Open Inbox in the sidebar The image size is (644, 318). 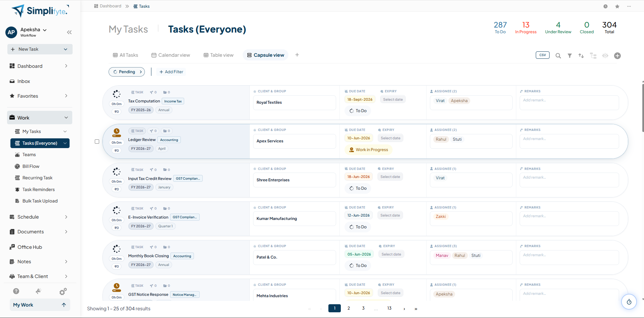point(24,81)
